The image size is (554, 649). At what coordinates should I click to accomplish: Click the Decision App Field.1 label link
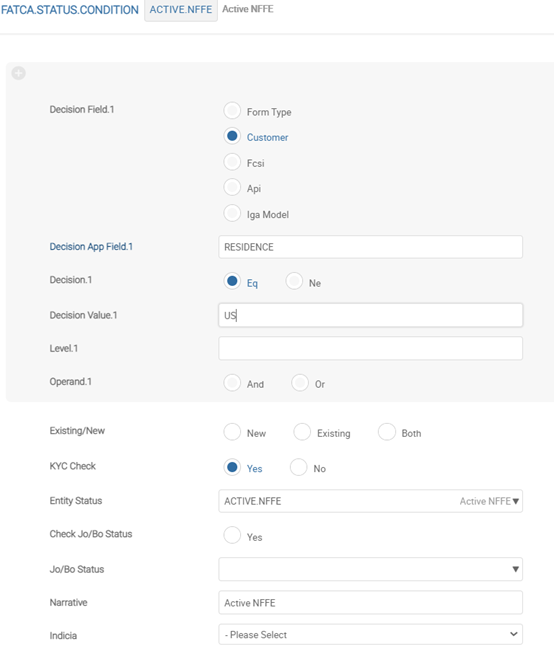coord(91,247)
